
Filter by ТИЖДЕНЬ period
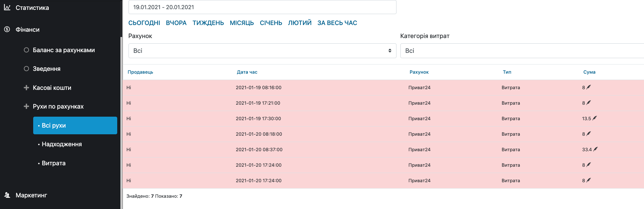pos(208,23)
